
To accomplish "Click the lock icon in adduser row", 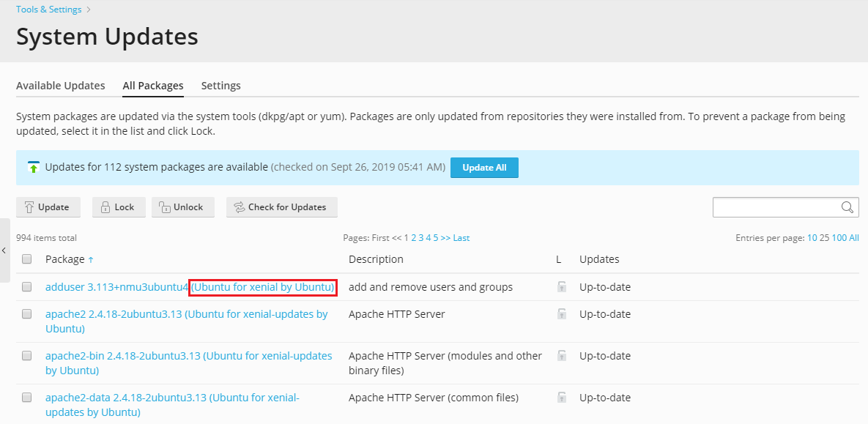I will pyautogui.click(x=562, y=287).
